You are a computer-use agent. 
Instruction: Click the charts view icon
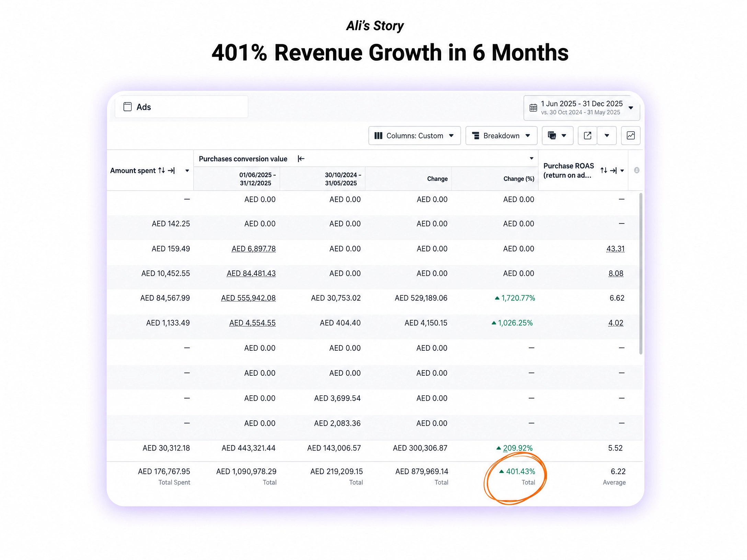631,136
